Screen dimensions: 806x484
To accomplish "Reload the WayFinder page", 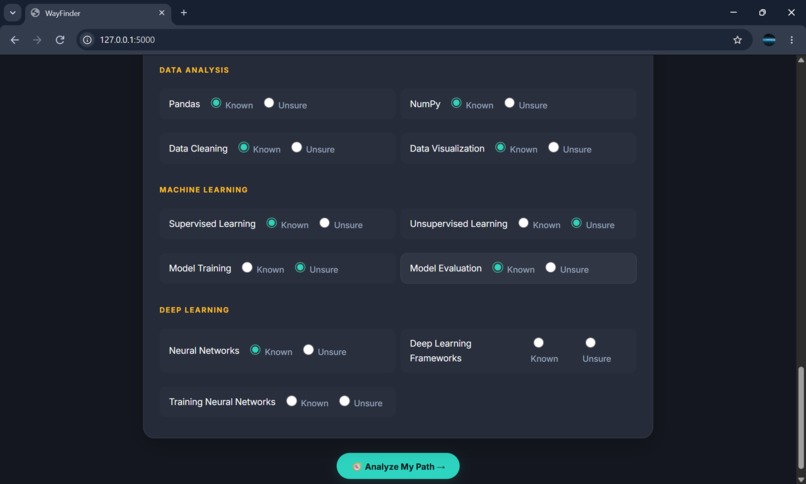I will (60, 40).
